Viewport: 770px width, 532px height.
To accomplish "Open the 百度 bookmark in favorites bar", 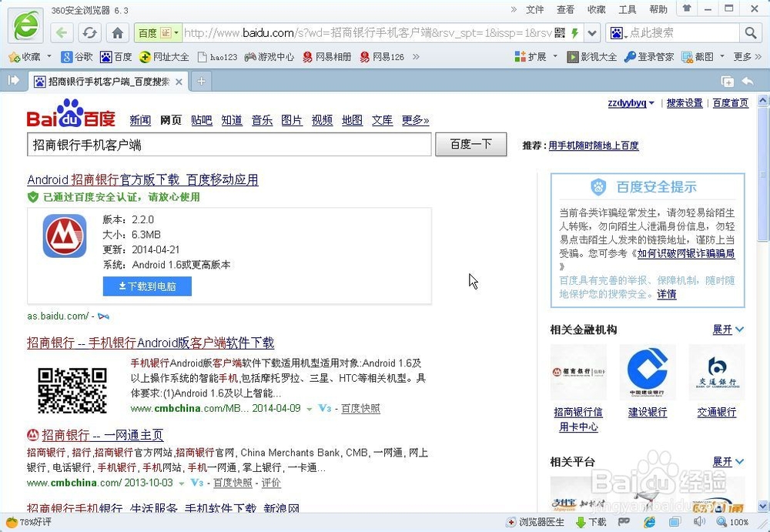I will pyautogui.click(x=116, y=57).
